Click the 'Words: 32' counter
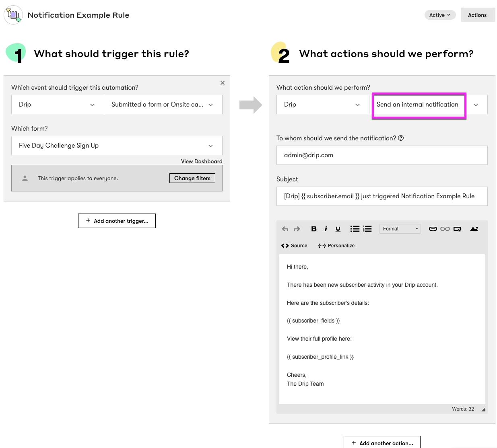Screen dimensions: 497x448 [x=463, y=409]
